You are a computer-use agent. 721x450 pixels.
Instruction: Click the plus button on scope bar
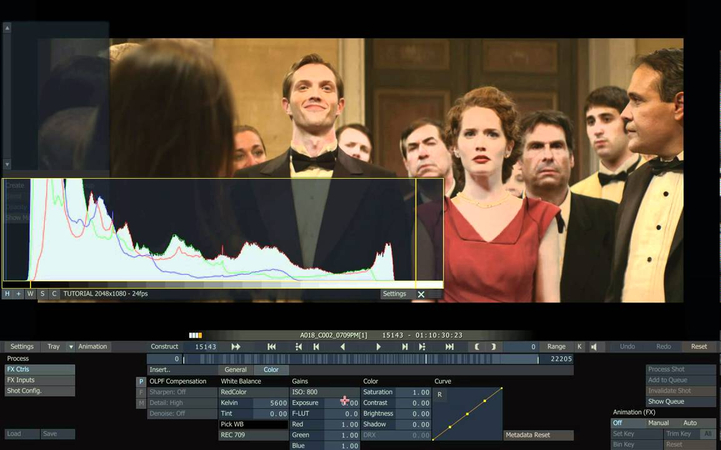click(x=19, y=294)
